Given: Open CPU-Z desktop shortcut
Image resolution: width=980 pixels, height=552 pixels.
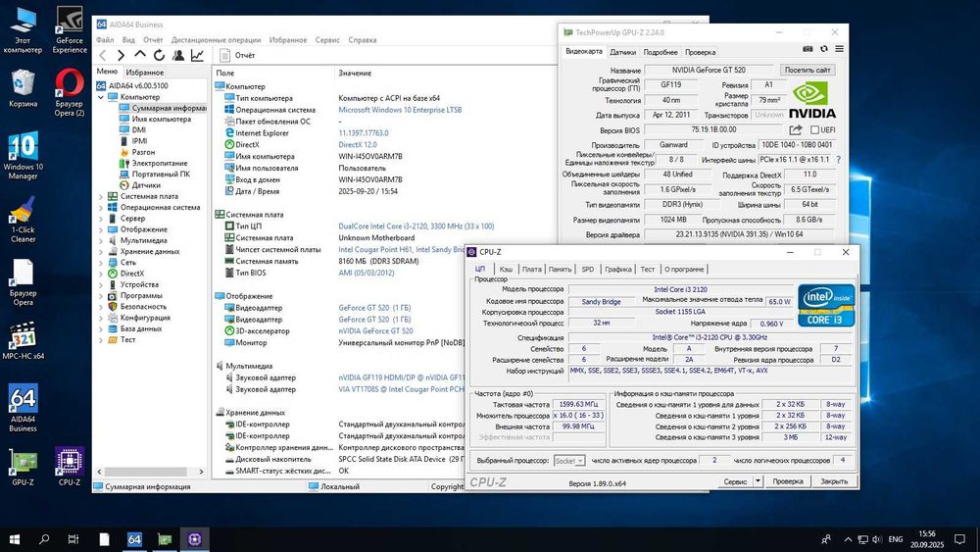Looking at the screenshot, I should click(70, 467).
